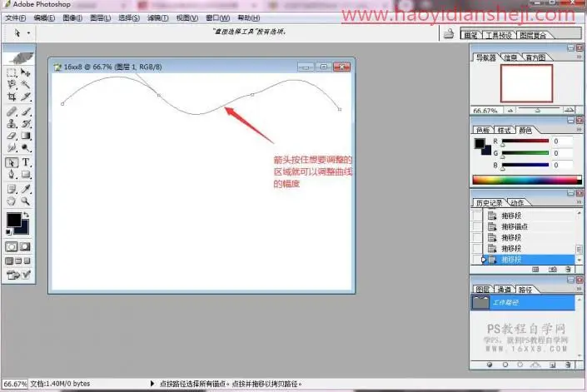Select the Eyedropper tool
The image size is (587, 392).
26,189
